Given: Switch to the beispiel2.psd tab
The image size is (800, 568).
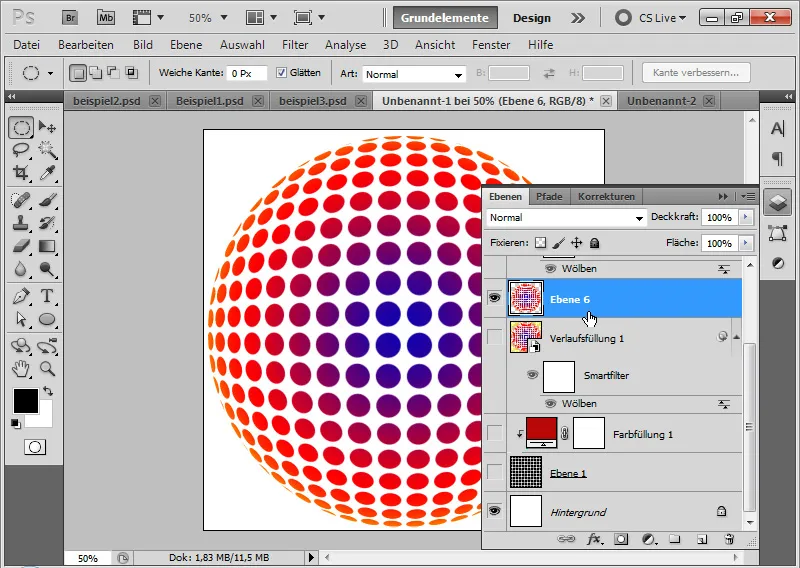Looking at the screenshot, I should click(x=107, y=101).
